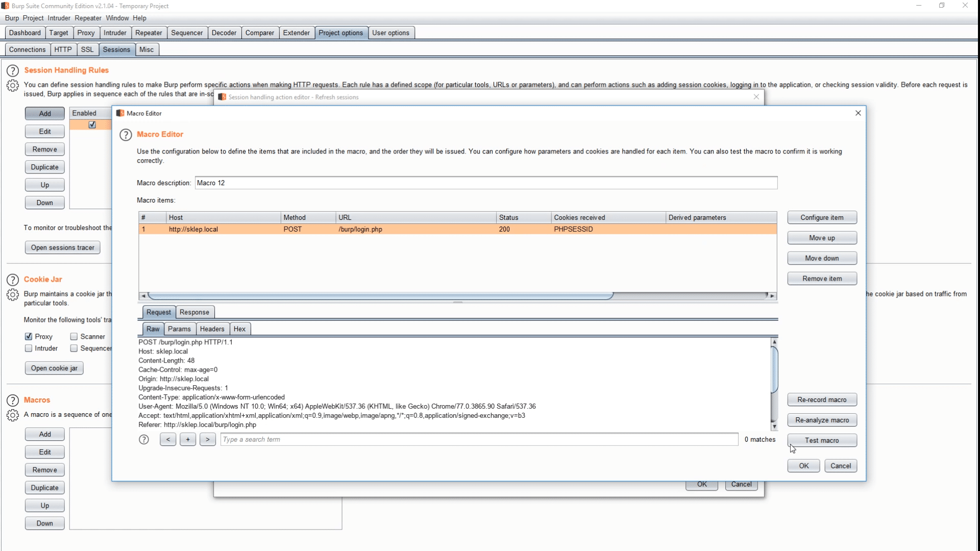Click Open cookie jar button

click(x=54, y=368)
